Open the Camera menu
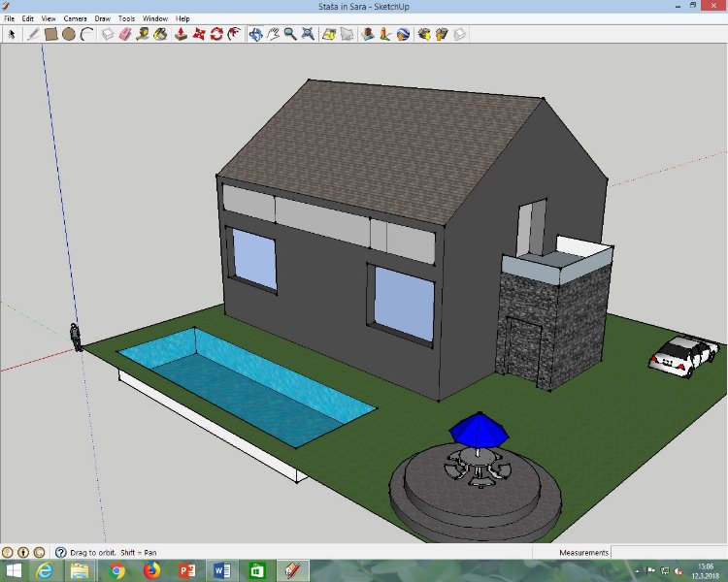The height and width of the screenshot is (582, 728). click(x=75, y=18)
